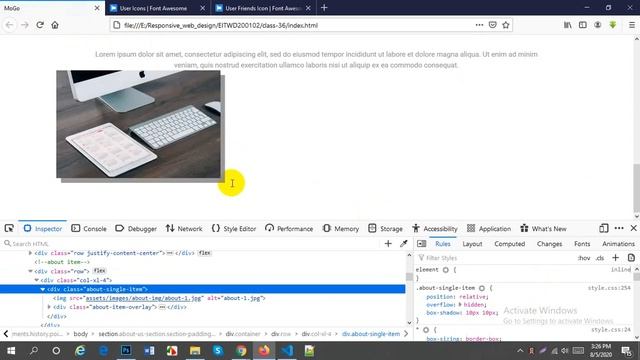The height and width of the screenshot is (360, 640).
Task: Open the Firefox account icon
Action: coord(598,25)
